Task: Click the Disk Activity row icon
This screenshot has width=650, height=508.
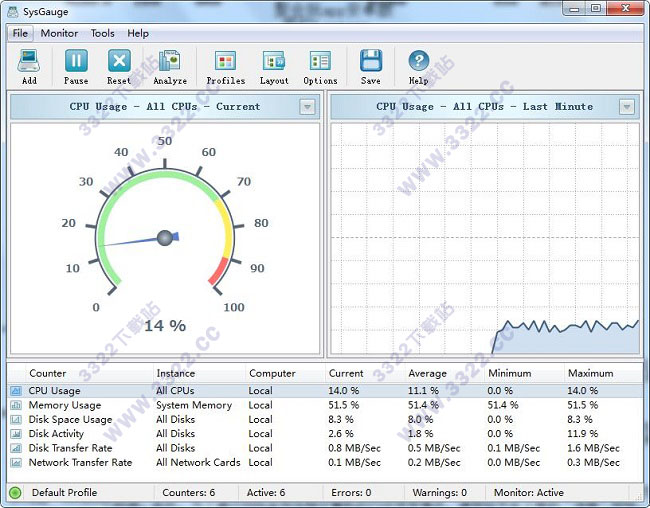Action: pos(16,434)
